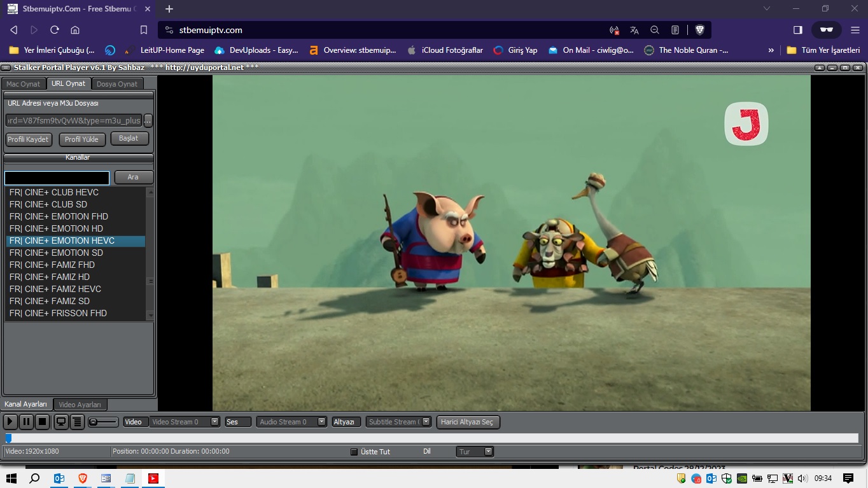Open the iCloud Fotoğraflar bookmark

point(445,50)
